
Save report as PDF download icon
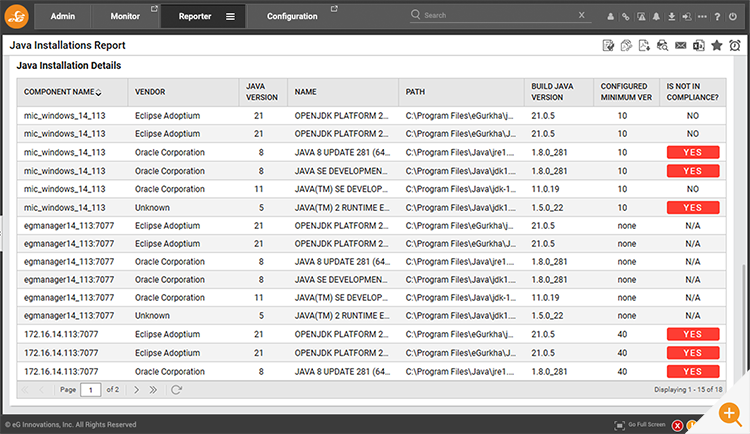point(644,45)
